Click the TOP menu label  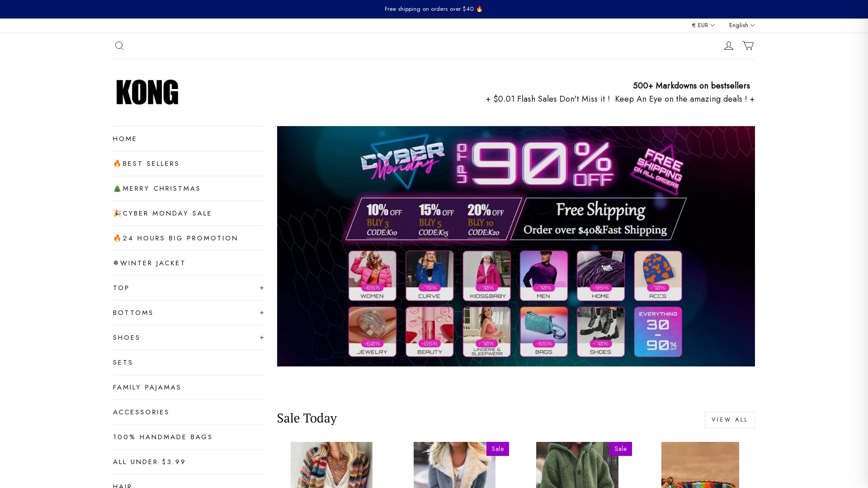point(121,288)
